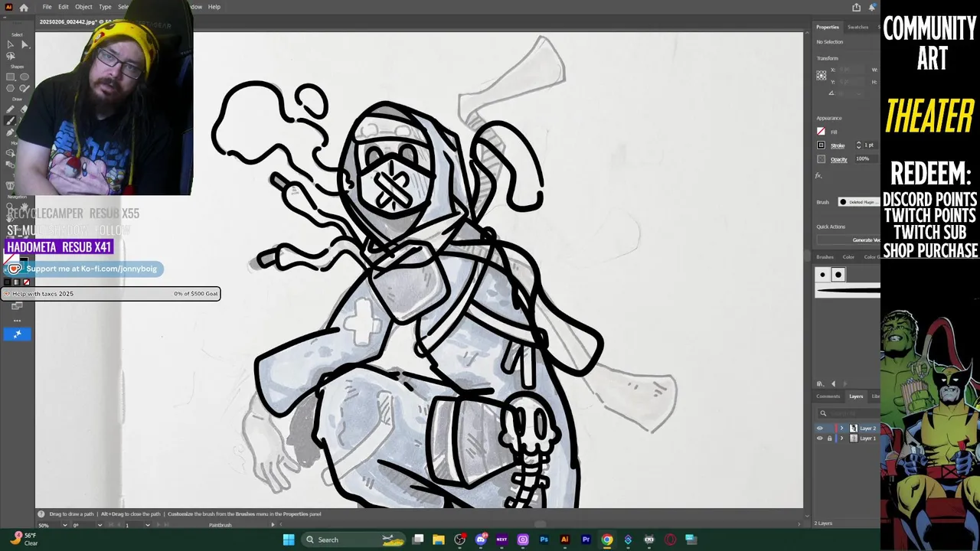The width and height of the screenshot is (980, 551).
Task: Open Photoshop from the taskbar
Action: [544, 540]
